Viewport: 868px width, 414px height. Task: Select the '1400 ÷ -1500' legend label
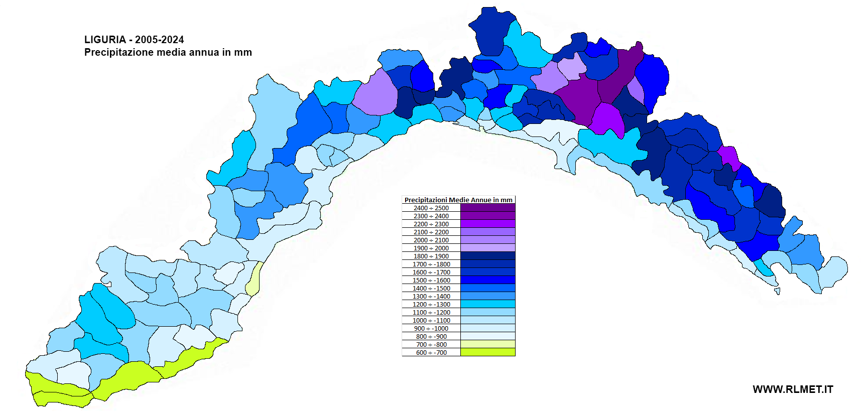click(x=431, y=288)
